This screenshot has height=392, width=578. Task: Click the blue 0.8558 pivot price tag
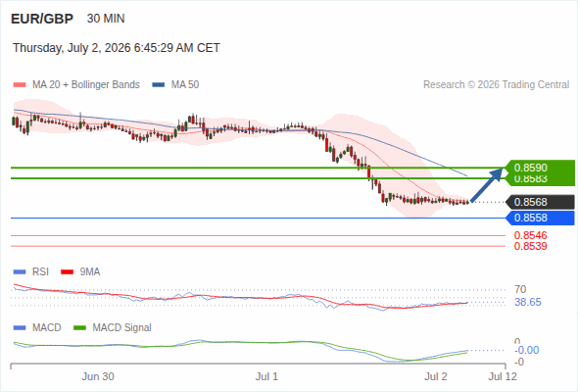coord(540,218)
